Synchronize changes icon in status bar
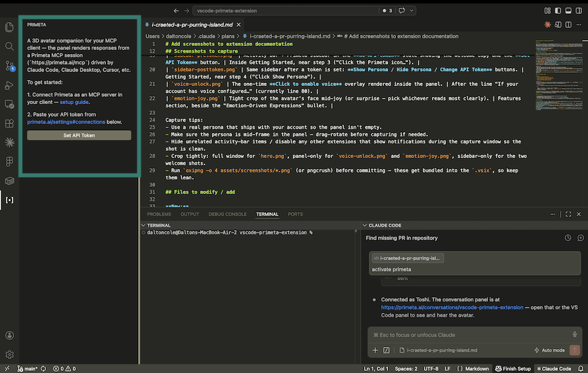The width and height of the screenshot is (588, 373). coord(43,369)
